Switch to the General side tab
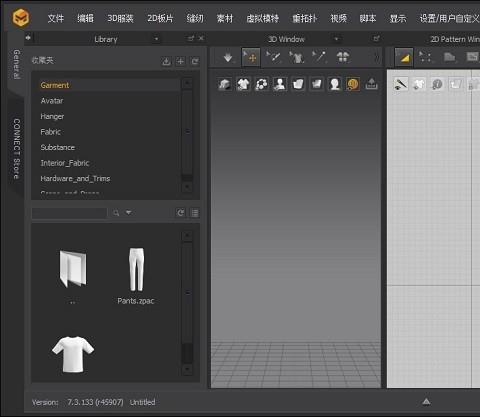The image size is (480, 417). pos(16,64)
